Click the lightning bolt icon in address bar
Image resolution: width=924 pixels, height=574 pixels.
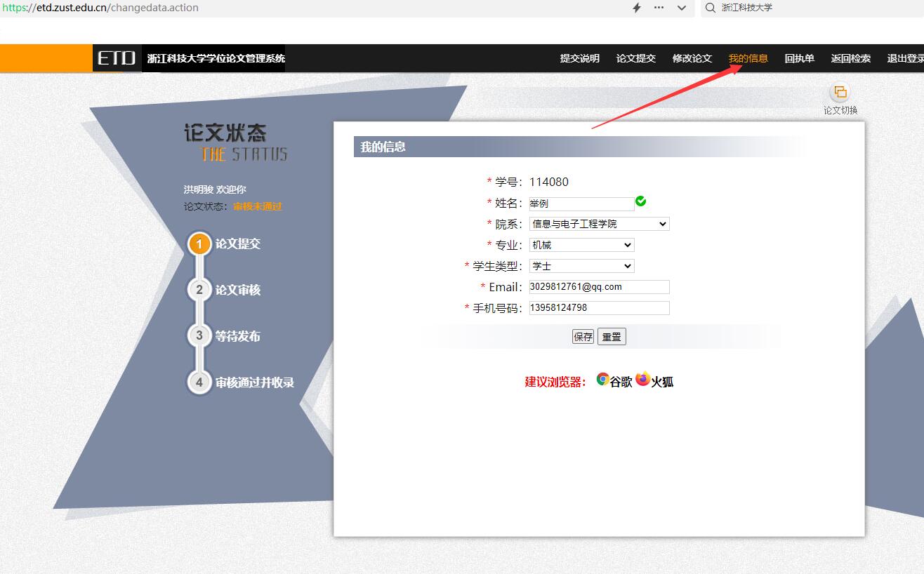pos(637,8)
